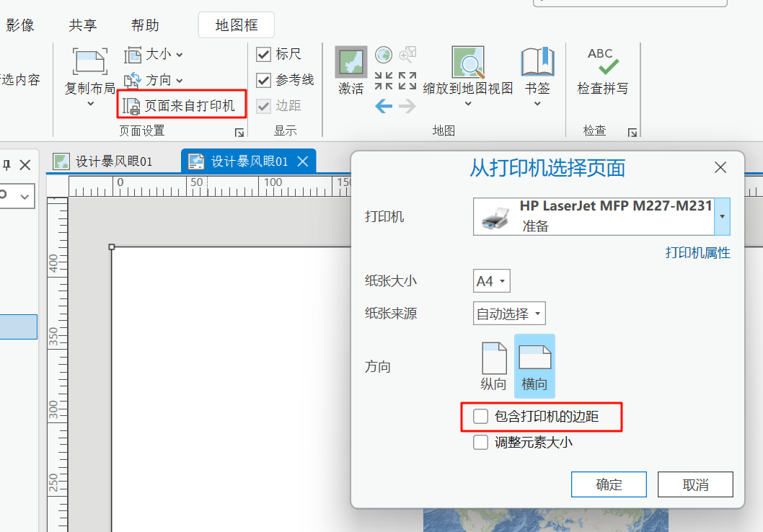Click 页面来自打印机 button in ribbon
Viewport: 763px width, 532px height.
point(179,105)
